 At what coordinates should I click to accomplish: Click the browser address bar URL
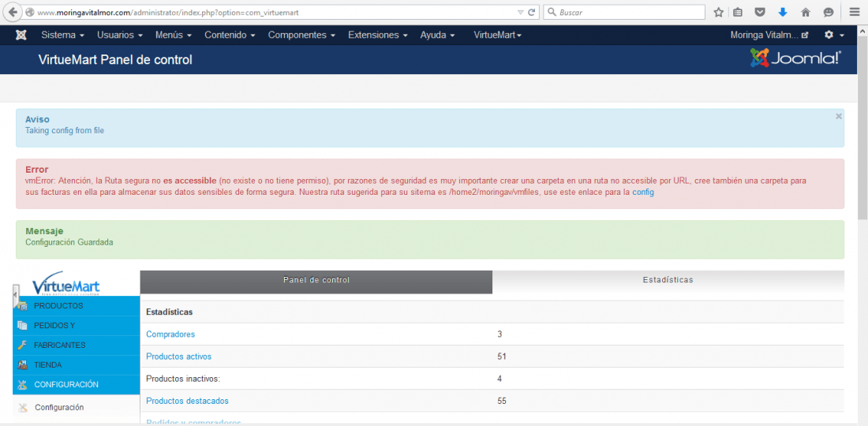168,12
